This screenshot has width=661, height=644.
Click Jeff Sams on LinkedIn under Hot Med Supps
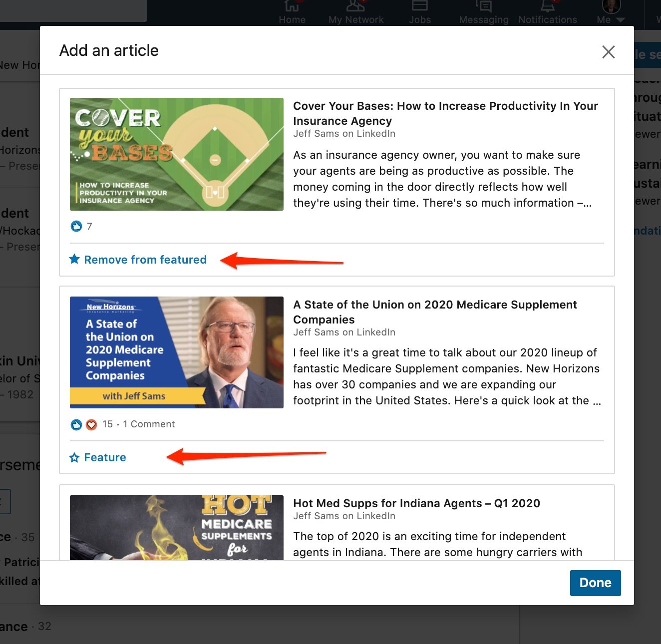pyautogui.click(x=344, y=516)
